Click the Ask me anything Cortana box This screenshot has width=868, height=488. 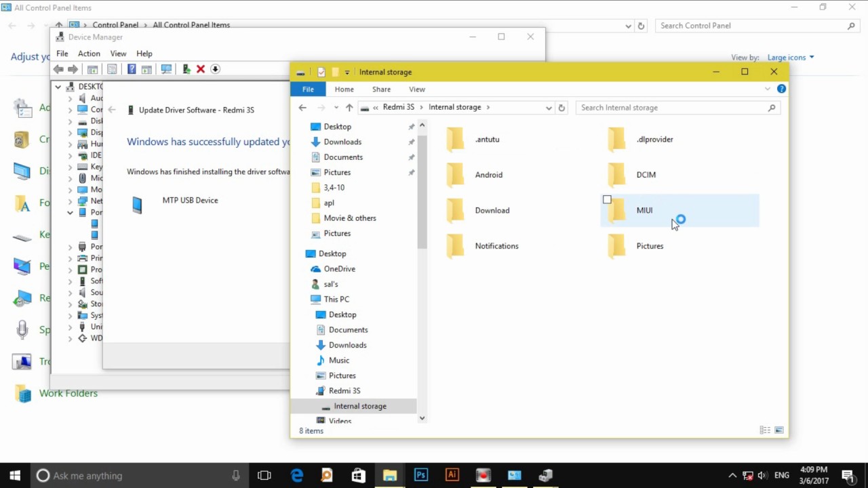point(139,476)
